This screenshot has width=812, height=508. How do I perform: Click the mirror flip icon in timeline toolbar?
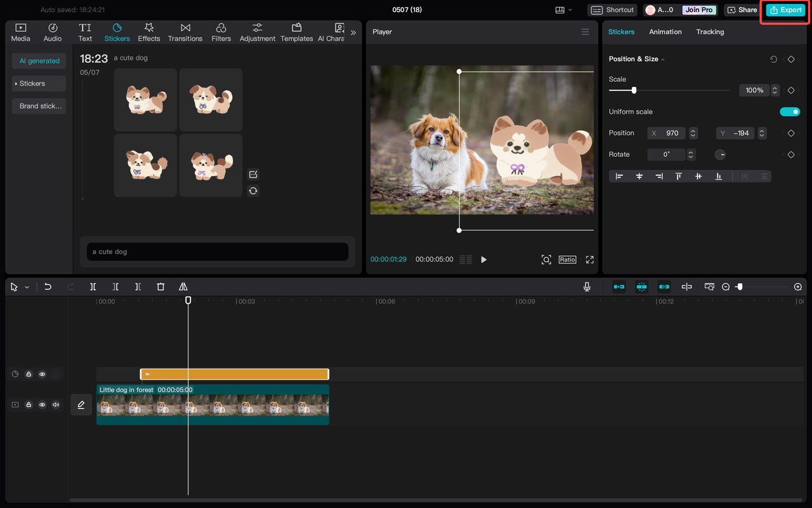coord(183,286)
